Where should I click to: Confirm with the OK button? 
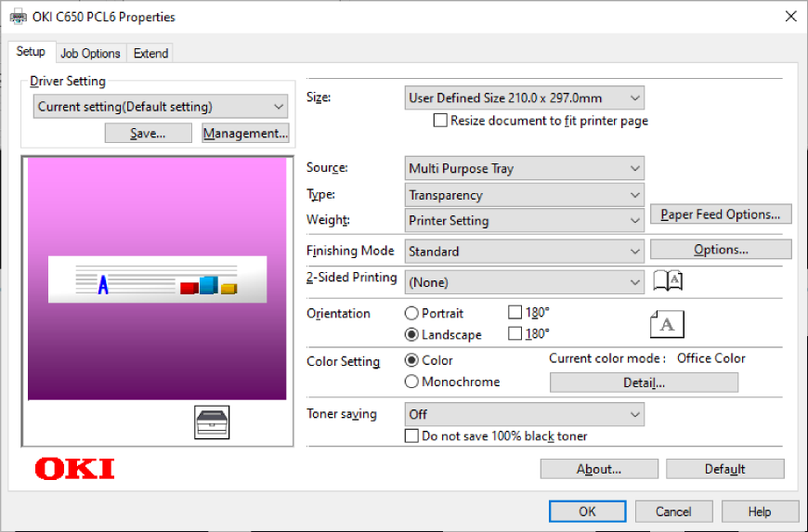click(588, 512)
